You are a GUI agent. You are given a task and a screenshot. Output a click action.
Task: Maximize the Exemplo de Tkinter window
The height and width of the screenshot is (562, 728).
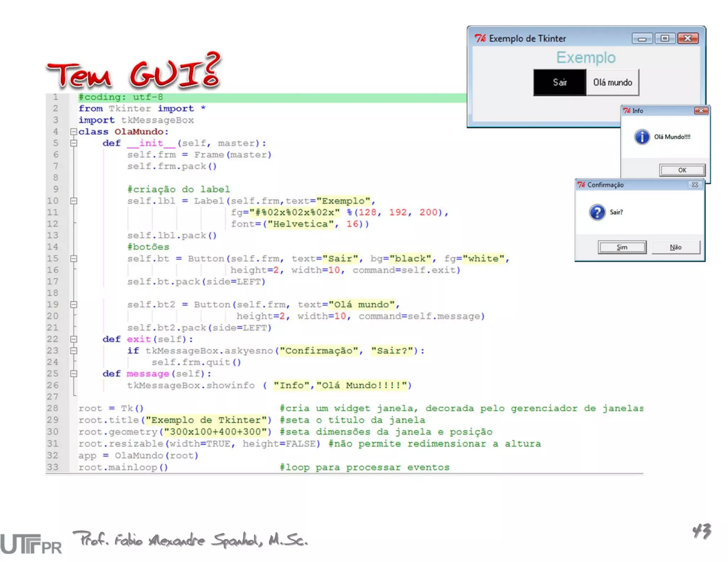[x=665, y=38]
